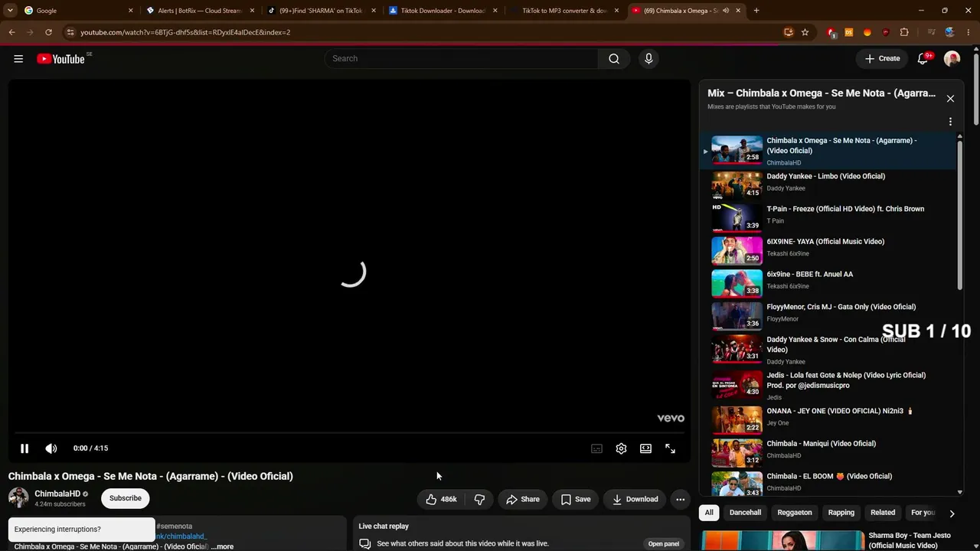Open the YouTube guide hamburger menu
The height and width of the screenshot is (551, 980).
pyautogui.click(x=18, y=59)
